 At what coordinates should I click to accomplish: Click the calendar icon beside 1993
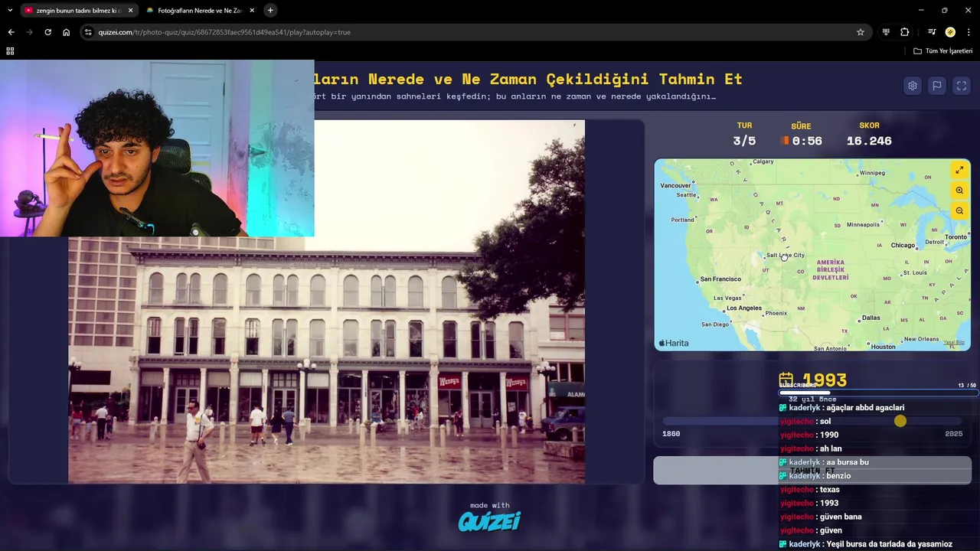(786, 380)
